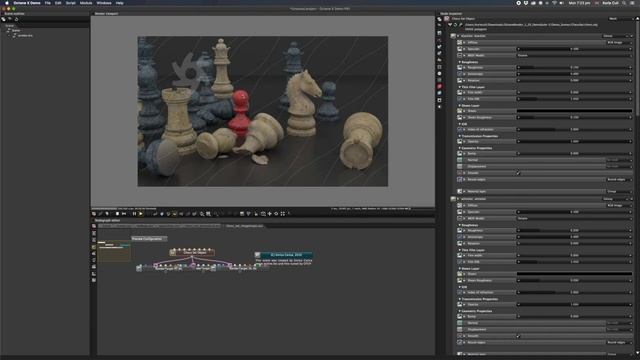Click the nodegraph minimap preview thumbnail
This screenshot has height=360, width=640.
pos(114,251)
